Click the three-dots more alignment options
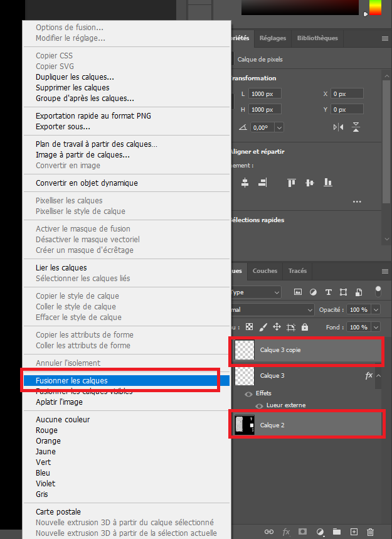 (357, 202)
